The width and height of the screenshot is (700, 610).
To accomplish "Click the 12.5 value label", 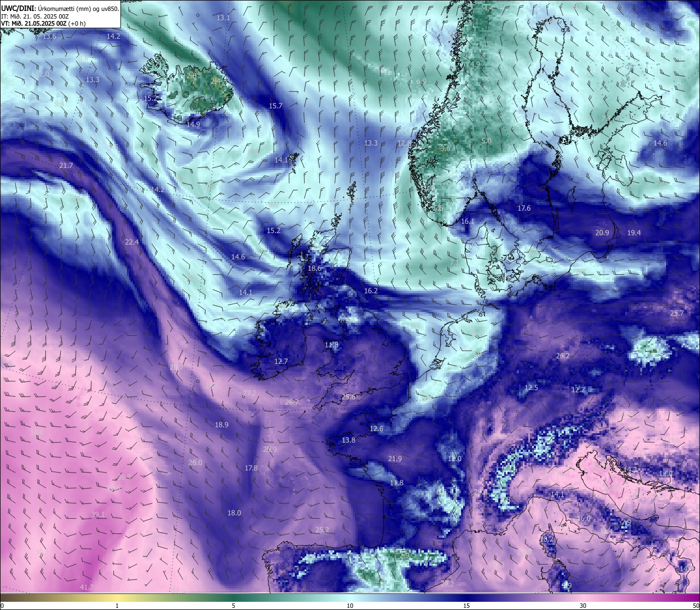I will pyautogui.click(x=531, y=387).
